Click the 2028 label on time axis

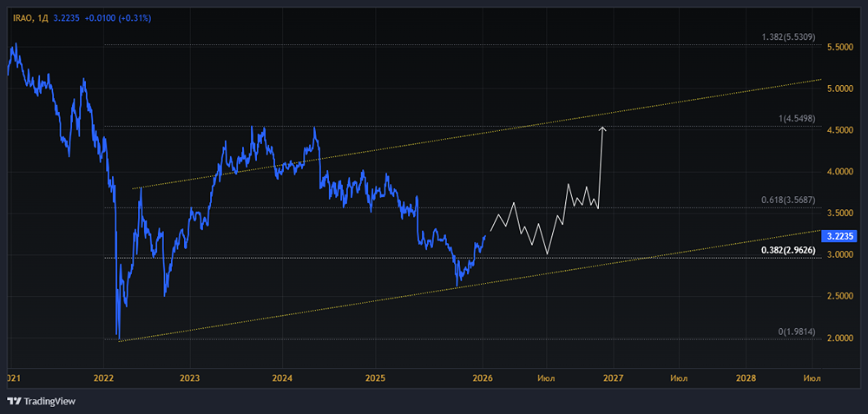pyautogui.click(x=746, y=378)
